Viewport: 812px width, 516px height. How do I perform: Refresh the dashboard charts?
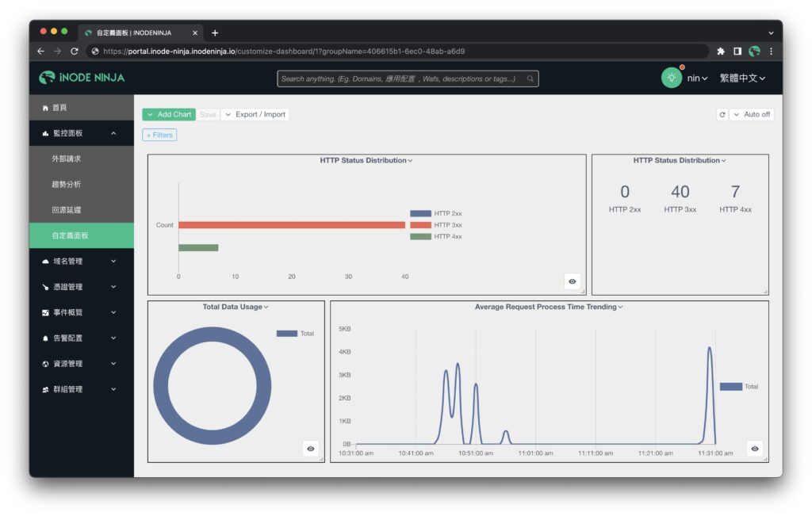click(x=722, y=114)
